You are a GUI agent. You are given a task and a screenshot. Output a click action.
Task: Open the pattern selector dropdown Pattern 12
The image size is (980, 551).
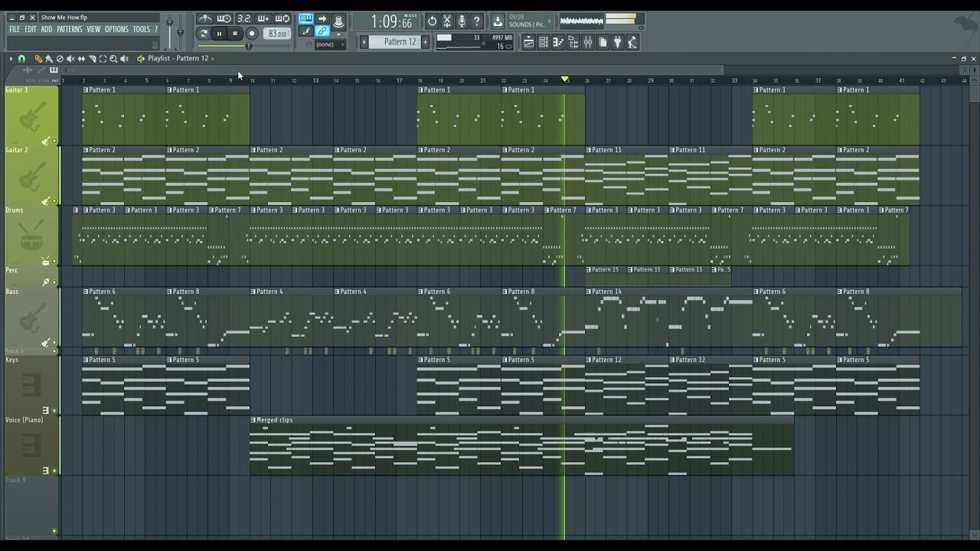[395, 42]
